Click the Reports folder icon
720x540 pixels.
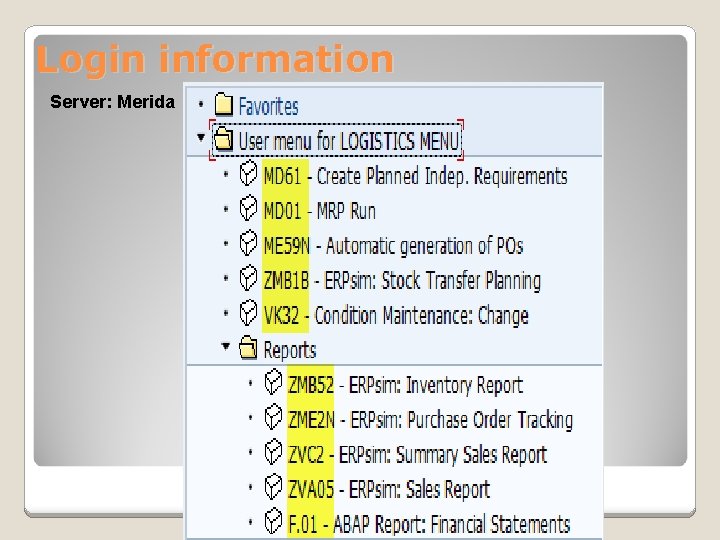tap(248, 348)
